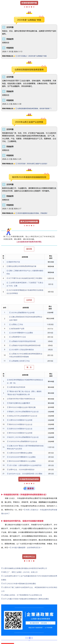Screen dimensions: 59x644
Task: Open 工业绿色低碳典型案例 无废园区 征集
Action: 25,284
